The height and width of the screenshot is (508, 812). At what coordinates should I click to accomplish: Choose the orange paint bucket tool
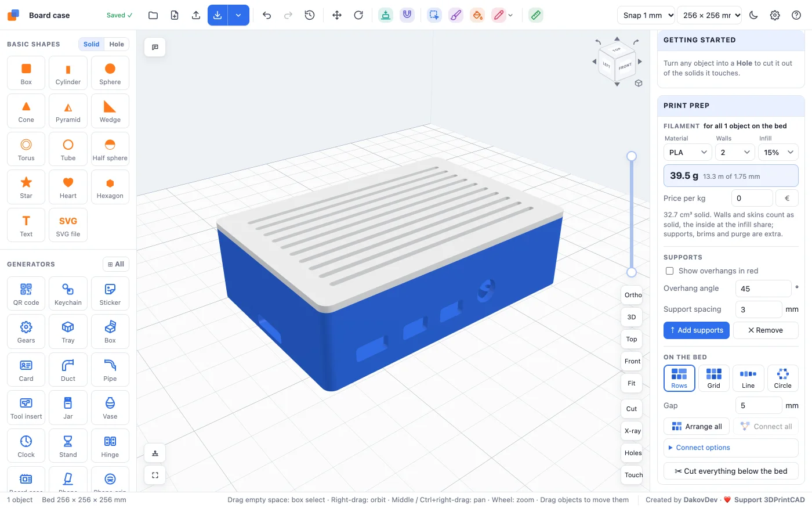[x=477, y=15]
